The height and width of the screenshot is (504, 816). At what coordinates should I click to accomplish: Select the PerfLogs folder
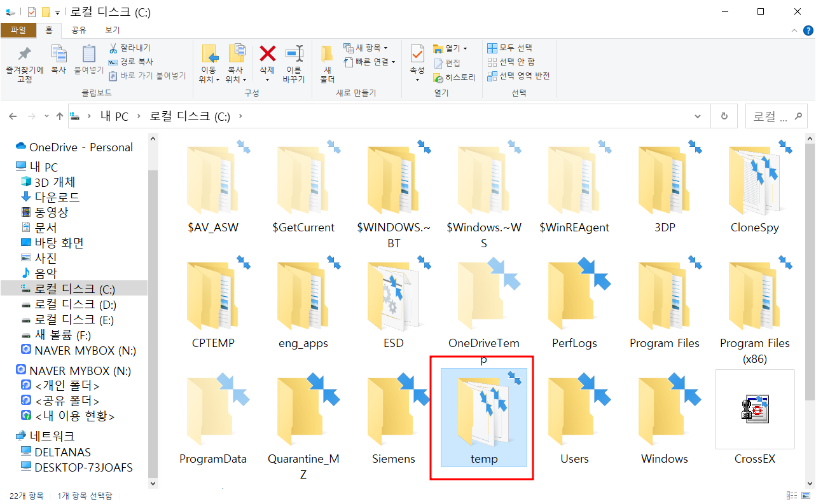point(574,303)
